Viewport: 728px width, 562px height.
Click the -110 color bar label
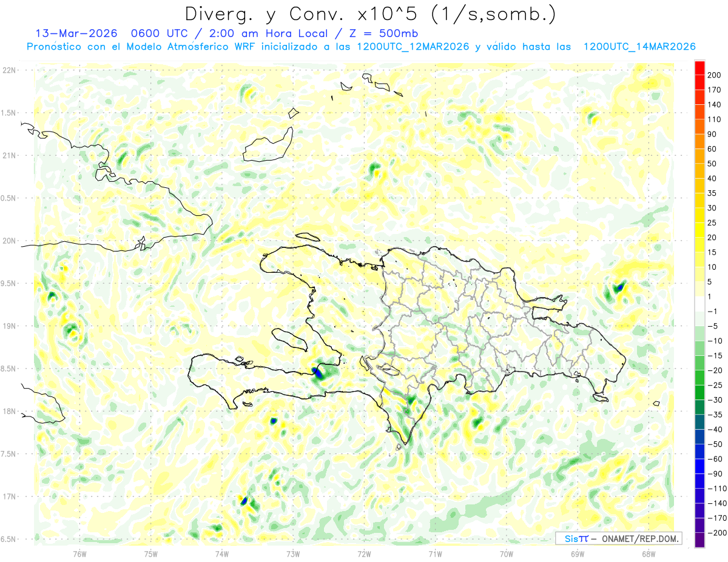718,489
